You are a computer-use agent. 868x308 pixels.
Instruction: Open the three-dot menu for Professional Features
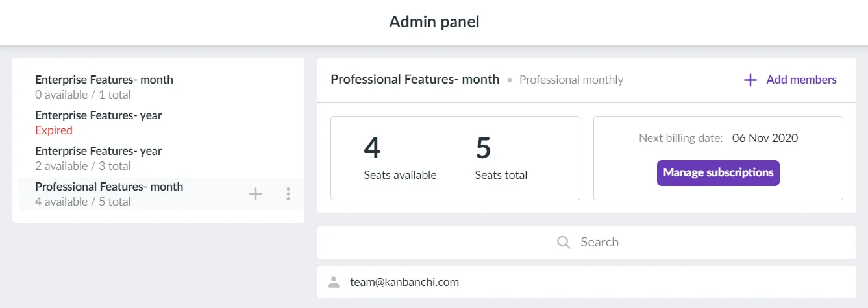[x=288, y=194]
